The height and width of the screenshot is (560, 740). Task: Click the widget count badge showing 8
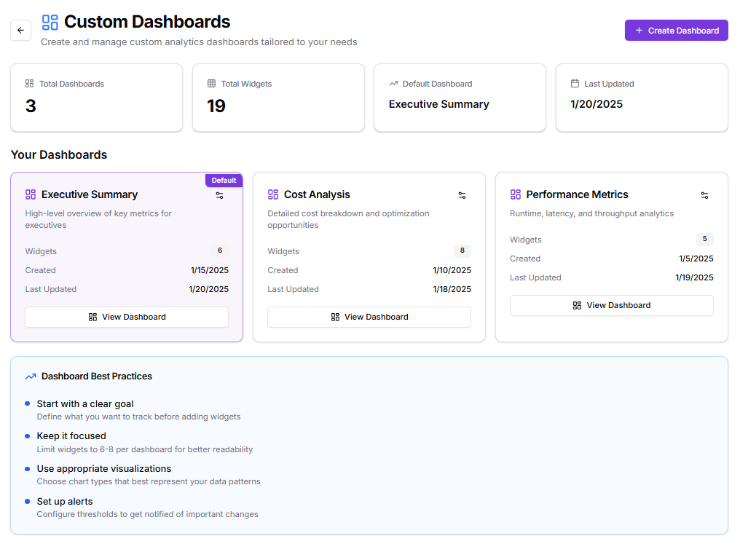coord(462,251)
